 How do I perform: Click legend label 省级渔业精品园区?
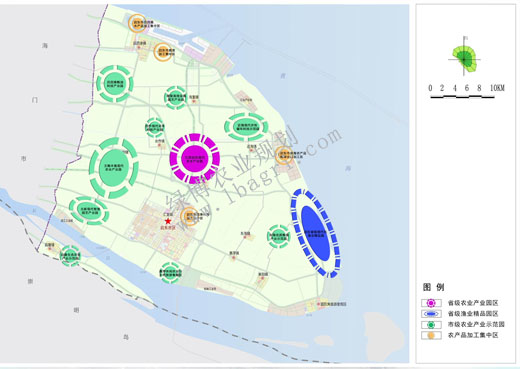pyautogui.click(x=473, y=314)
